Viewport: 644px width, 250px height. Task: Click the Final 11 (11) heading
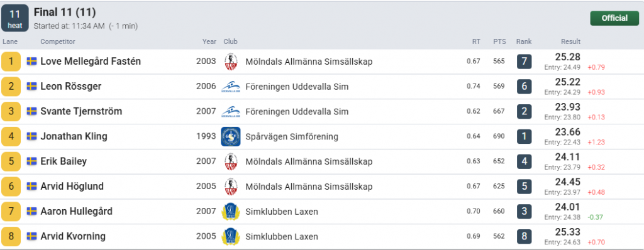[65, 13]
